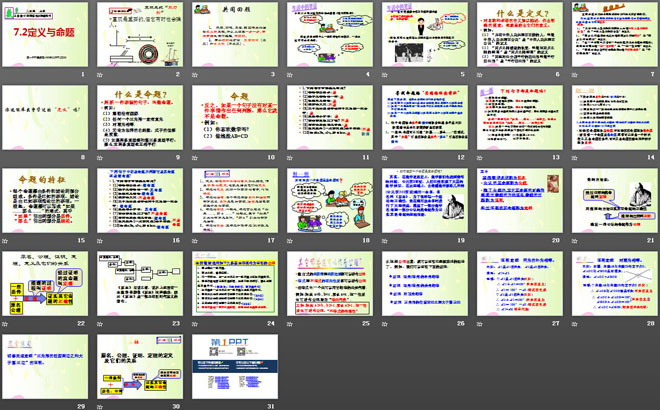Select slide 20 thumbnail
660x410 pixels.
(x=520, y=201)
